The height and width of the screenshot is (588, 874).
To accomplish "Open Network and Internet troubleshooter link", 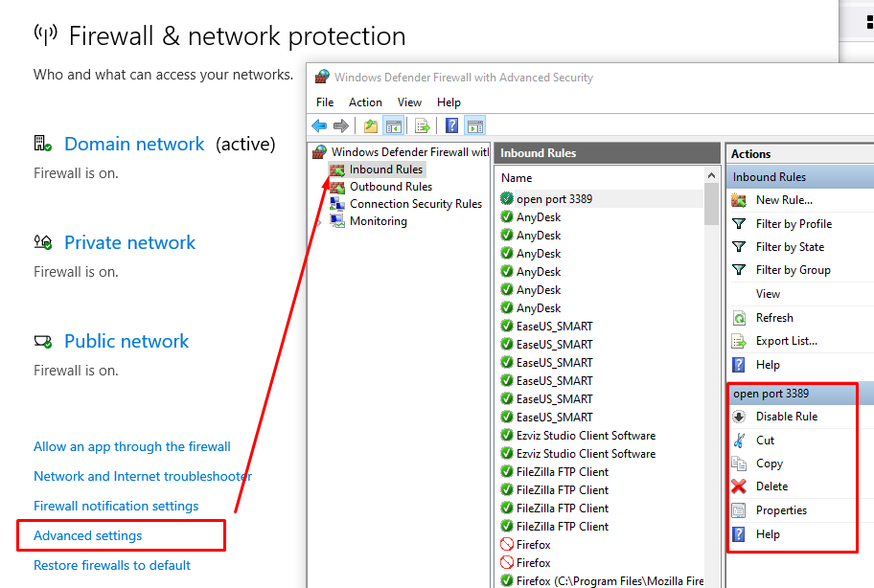I will [143, 476].
